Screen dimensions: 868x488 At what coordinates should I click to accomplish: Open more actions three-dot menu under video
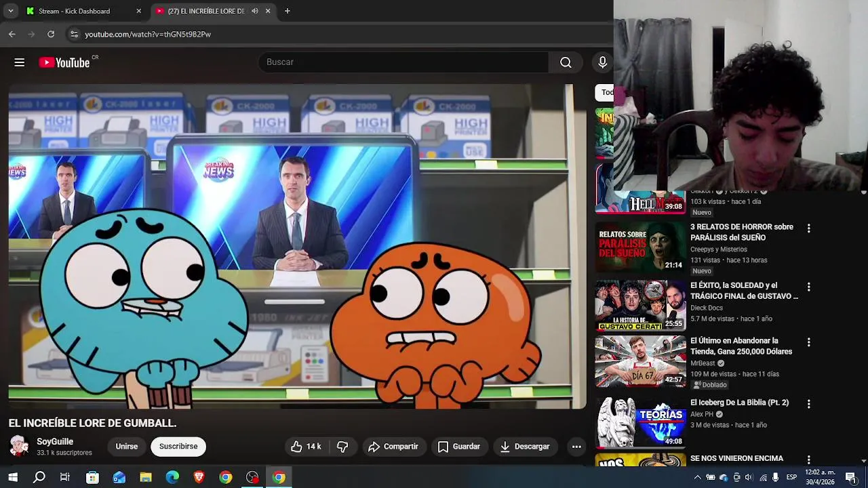coord(576,447)
